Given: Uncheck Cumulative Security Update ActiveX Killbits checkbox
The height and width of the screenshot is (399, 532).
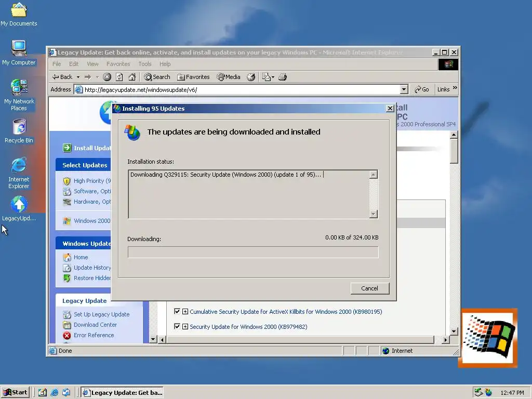Looking at the screenshot, I should click(177, 311).
